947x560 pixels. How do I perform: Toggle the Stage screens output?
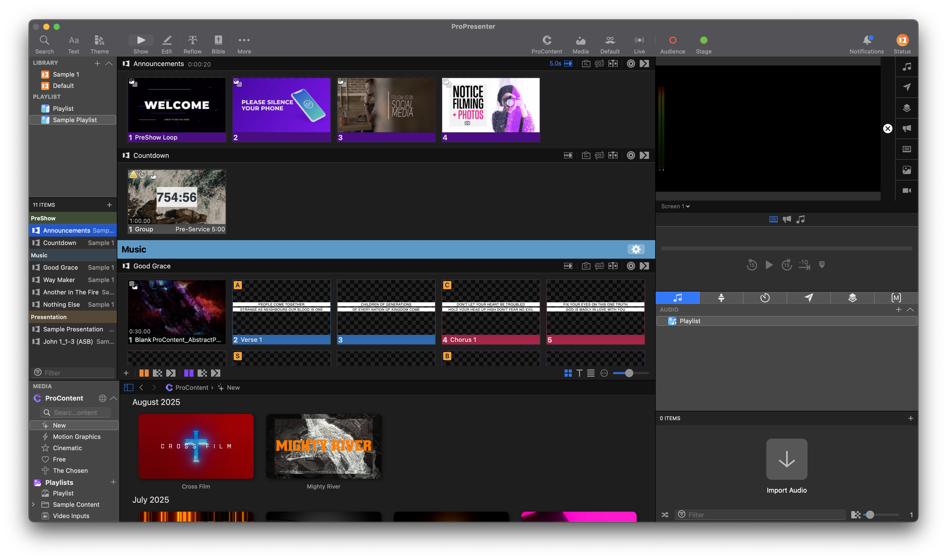704,44
